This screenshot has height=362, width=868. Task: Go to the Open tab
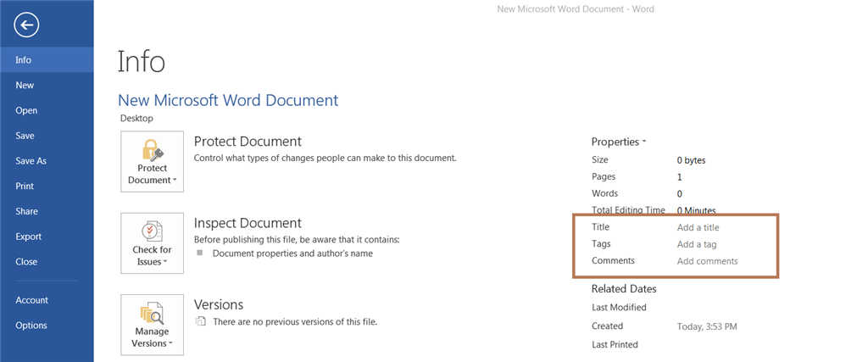pos(47,110)
